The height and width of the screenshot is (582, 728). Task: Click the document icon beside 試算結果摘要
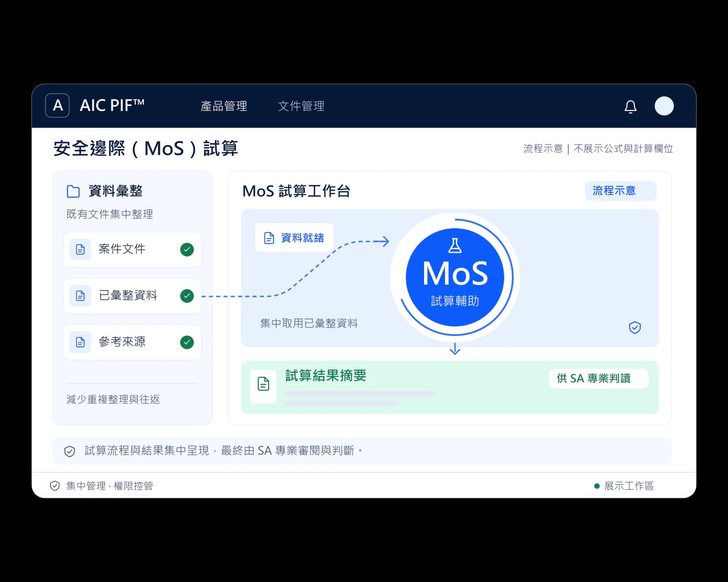point(263,384)
